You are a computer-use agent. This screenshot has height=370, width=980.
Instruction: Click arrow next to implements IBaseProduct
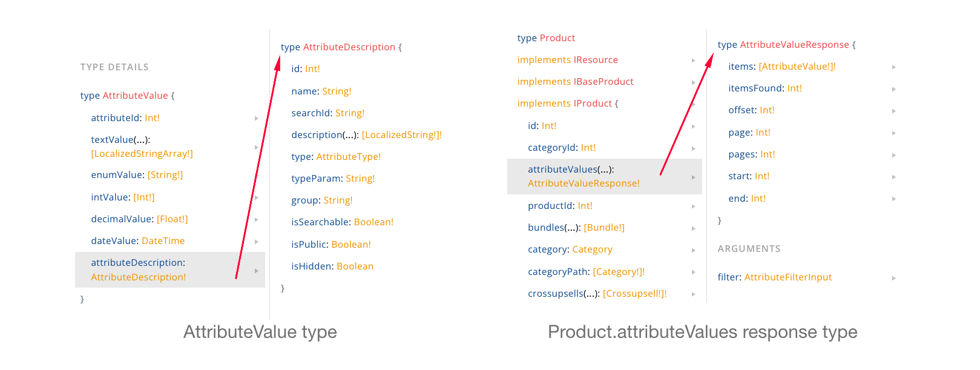click(694, 82)
